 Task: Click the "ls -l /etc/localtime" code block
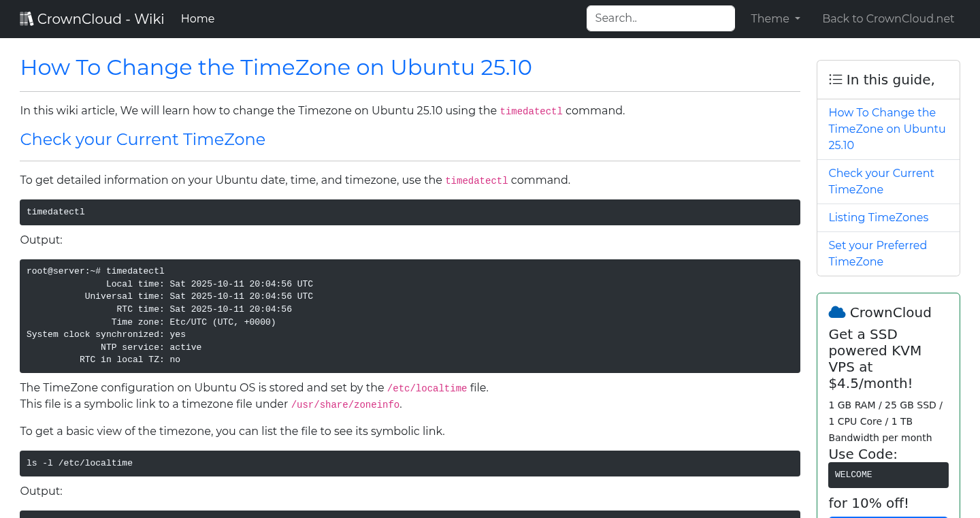point(410,463)
